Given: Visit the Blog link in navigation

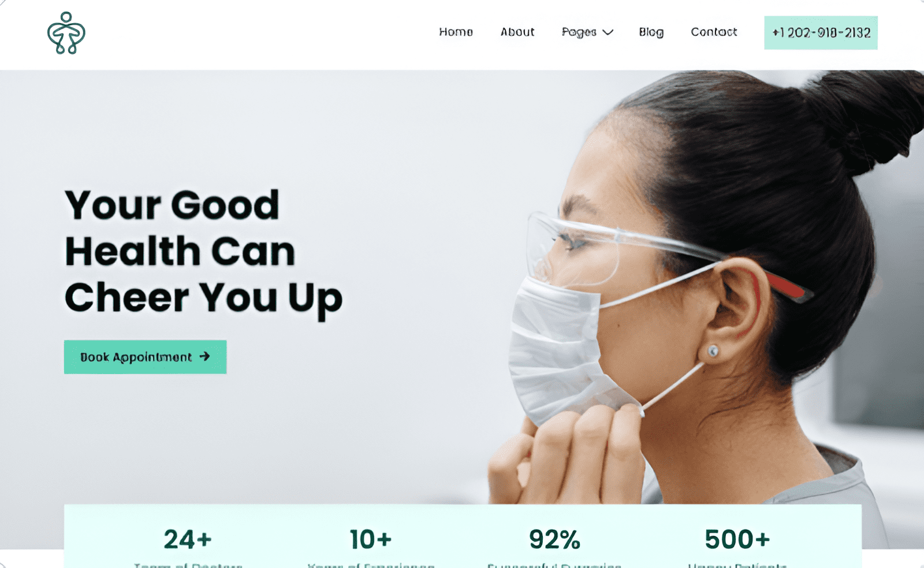Looking at the screenshot, I should [x=651, y=32].
